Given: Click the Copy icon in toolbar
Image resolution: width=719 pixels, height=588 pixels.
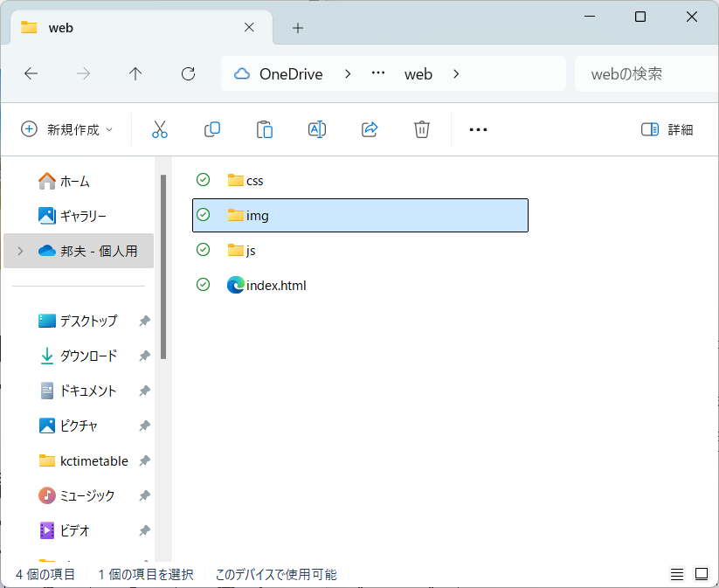Looking at the screenshot, I should [211, 129].
